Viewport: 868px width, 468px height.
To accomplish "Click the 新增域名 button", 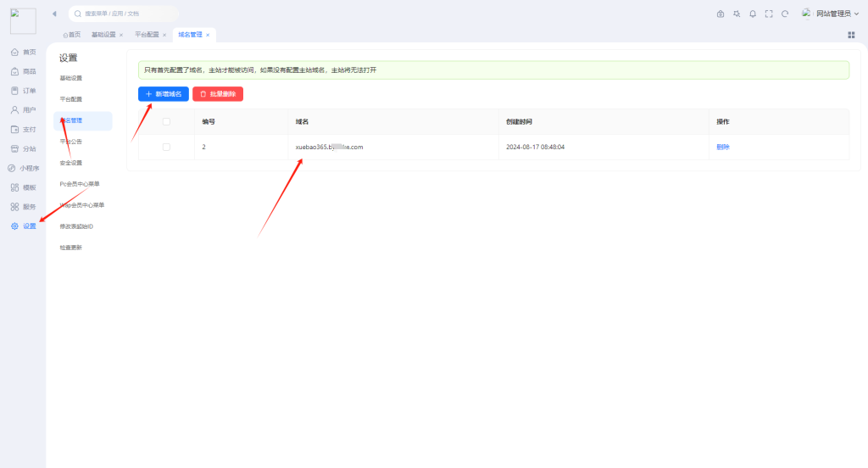I will click(164, 94).
